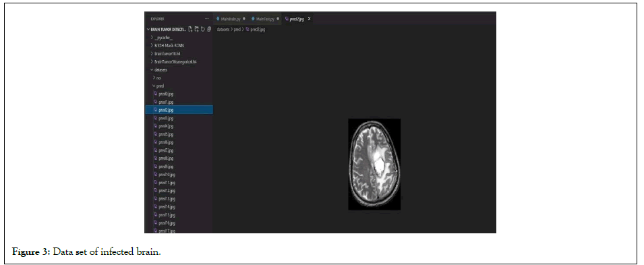Click the pred breadcrumb segment
The width and height of the screenshot is (644, 265).
pyautogui.click(x=237, y=30)
